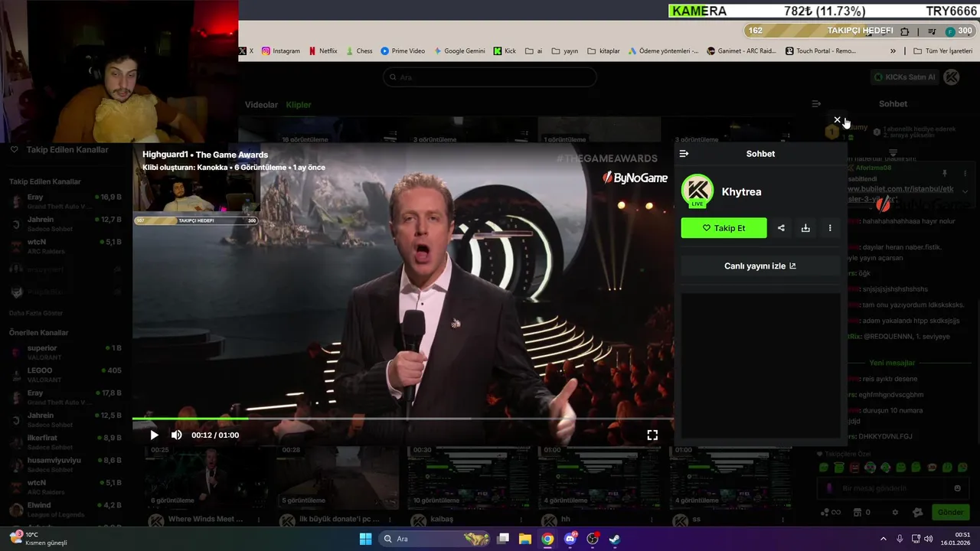Image resolution: width=980 pixels, height=551 pixels.
Task: Expand the kitaplar bookmarks folder
Action: (x=603, y=51)
